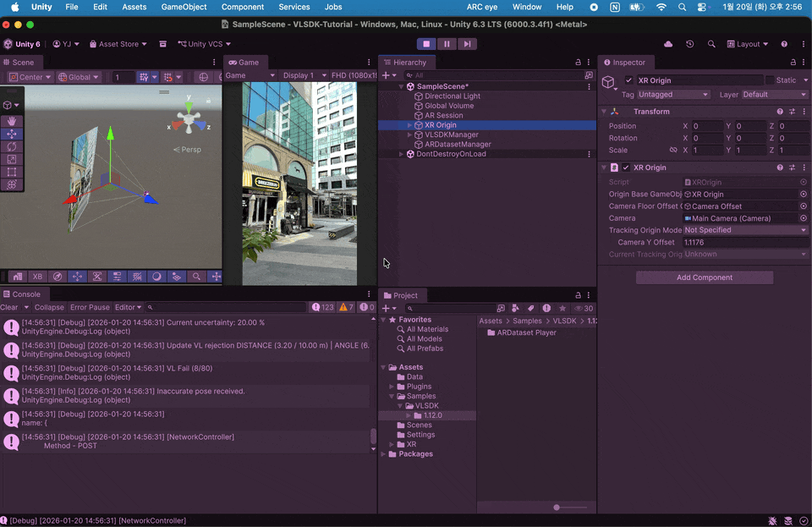Click the Step forward button

[x=467, y=44]
